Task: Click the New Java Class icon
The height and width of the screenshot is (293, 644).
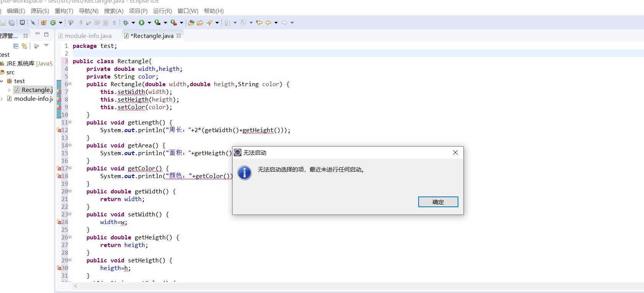Action: (x=53, y=23)
